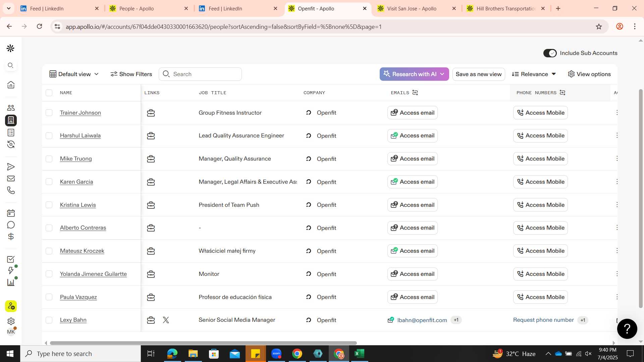Open Sequences paper-plane icon in sidebar

pyautogui.click(x=11, y=167)
